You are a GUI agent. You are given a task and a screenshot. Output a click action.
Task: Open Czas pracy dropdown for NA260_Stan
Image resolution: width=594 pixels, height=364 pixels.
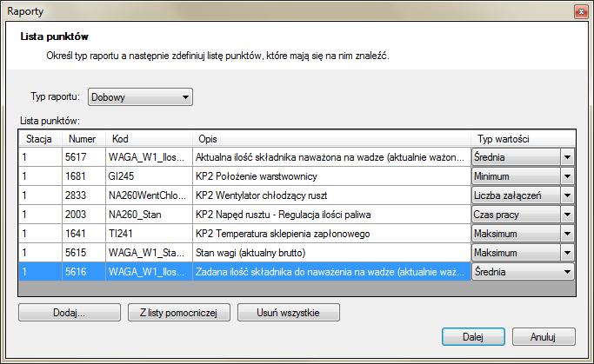[523, 215]
